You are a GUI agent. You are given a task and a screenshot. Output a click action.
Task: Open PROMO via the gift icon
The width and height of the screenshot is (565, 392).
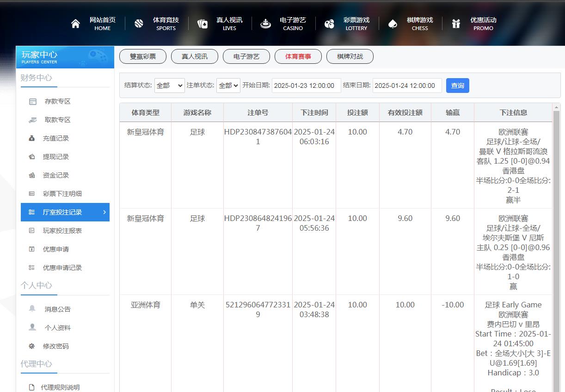pos(456,23)
